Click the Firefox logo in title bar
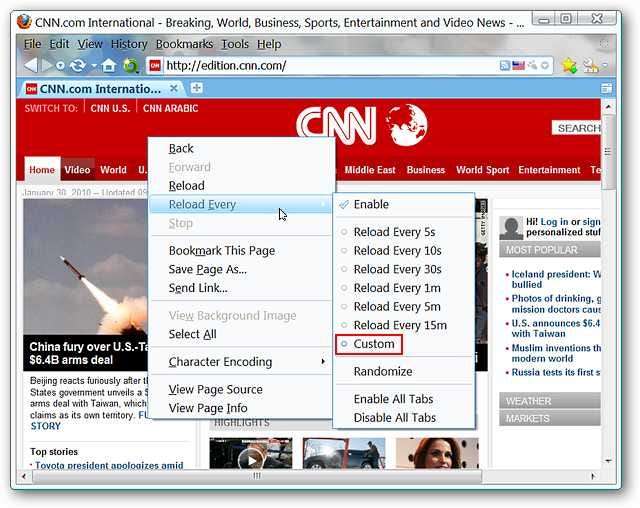Image resolution: width=640 pixels, height=508 pixels. pos(24,22)
